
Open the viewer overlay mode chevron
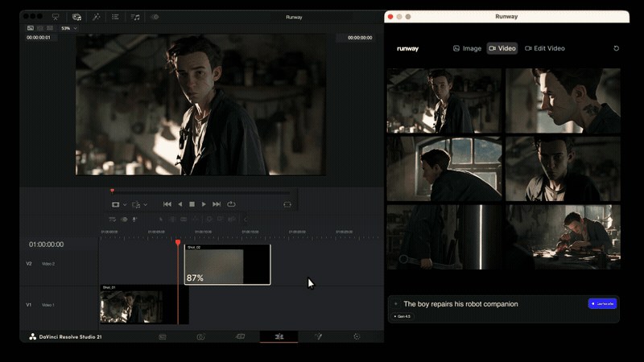click(x=125, y=204)
